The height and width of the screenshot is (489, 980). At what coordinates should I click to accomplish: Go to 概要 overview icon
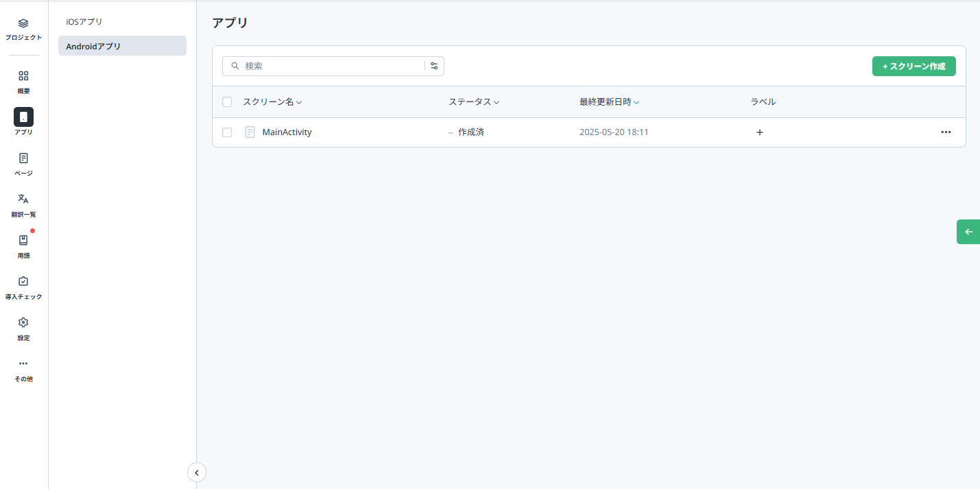coord(23,76)
